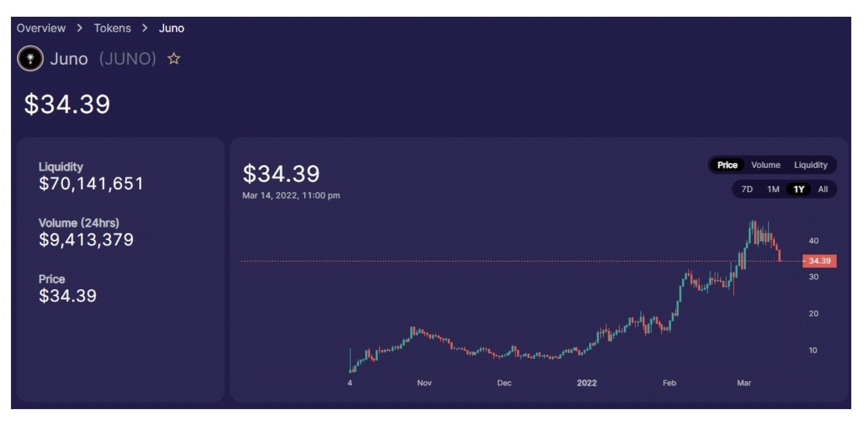Select the 1M time range

click(773, 189)
